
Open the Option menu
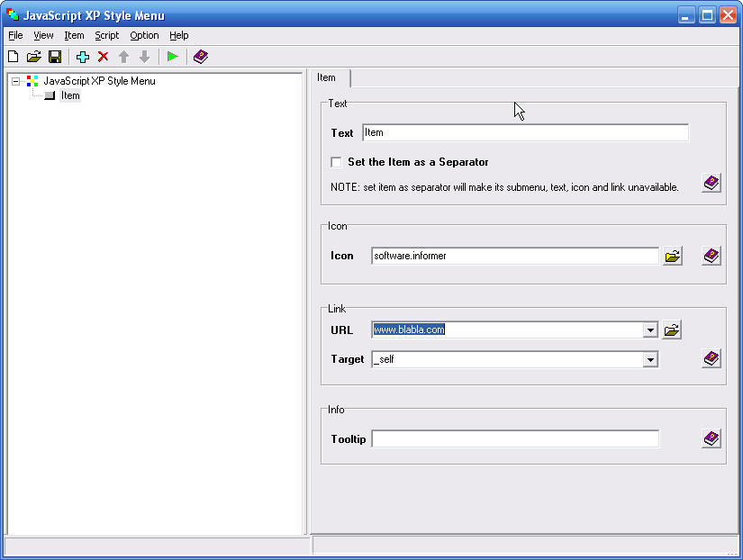[x=144, y=35]
